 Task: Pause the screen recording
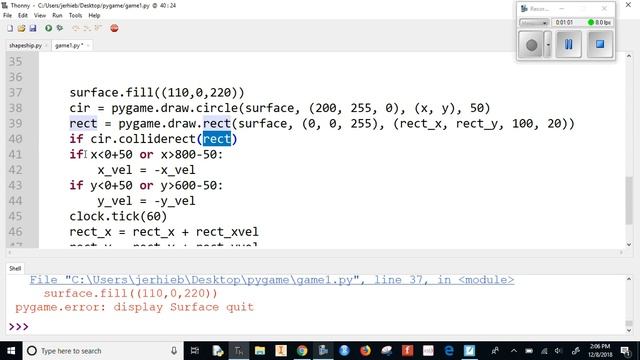[x=568, y=44]
